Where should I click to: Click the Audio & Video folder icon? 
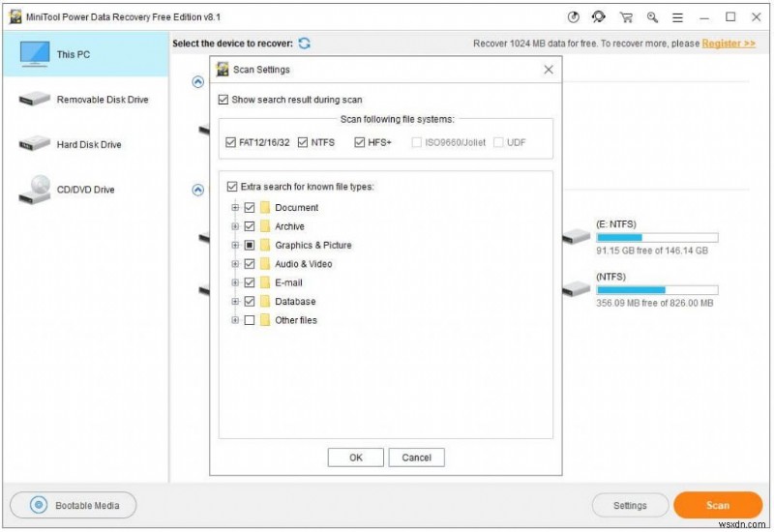[x=265, y=263]
